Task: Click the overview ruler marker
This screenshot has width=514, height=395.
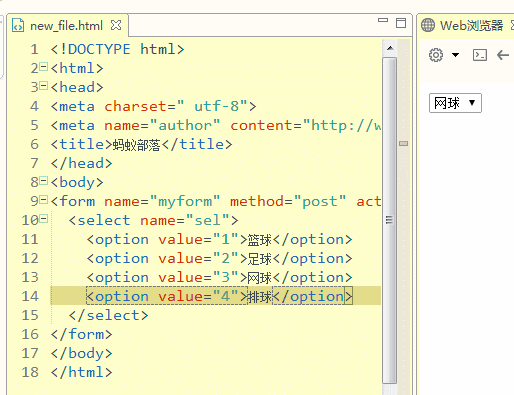Action: click(x=404, y=143)
